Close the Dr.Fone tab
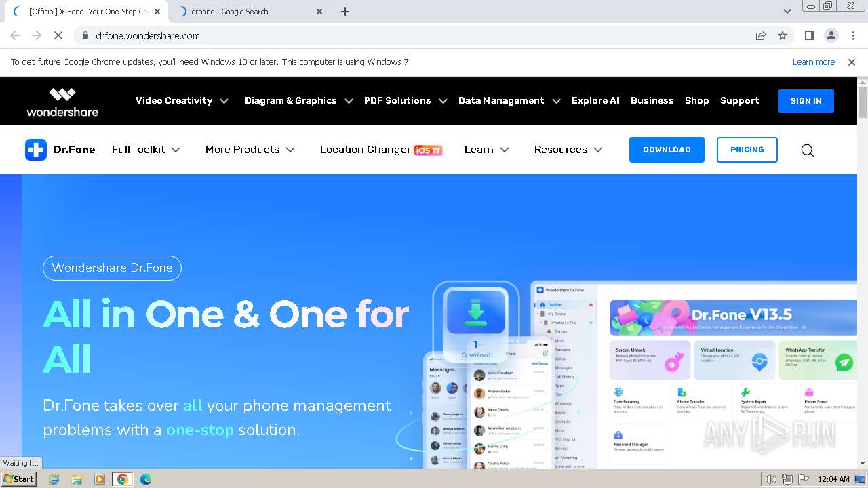The height and width of the screenshot is (488, 868). [x=157, y=12]
